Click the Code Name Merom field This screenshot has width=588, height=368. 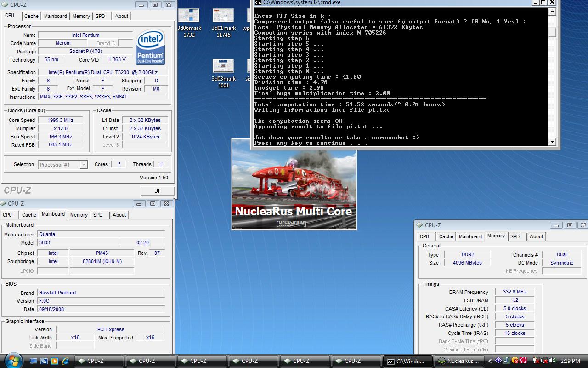coord(63,43)
